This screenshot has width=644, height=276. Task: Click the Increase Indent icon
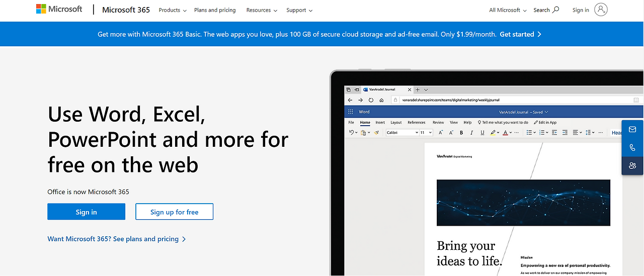565,133
